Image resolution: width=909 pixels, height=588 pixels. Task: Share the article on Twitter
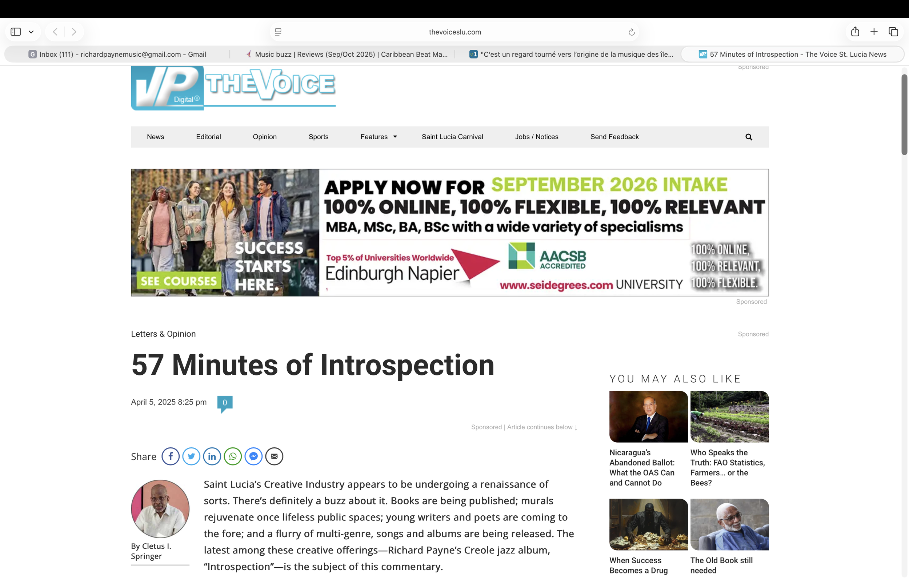pyautogui.click(x=191, y=456)
